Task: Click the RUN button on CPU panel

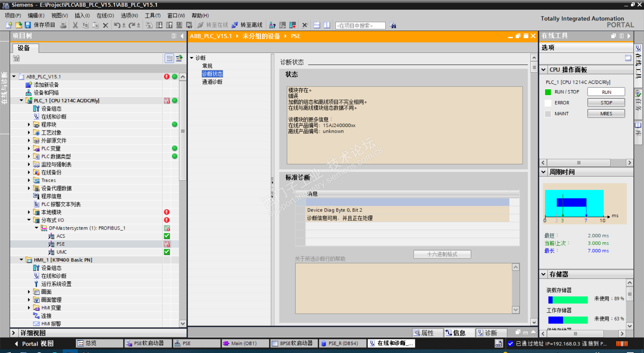Action: click(x=606, y=92)
